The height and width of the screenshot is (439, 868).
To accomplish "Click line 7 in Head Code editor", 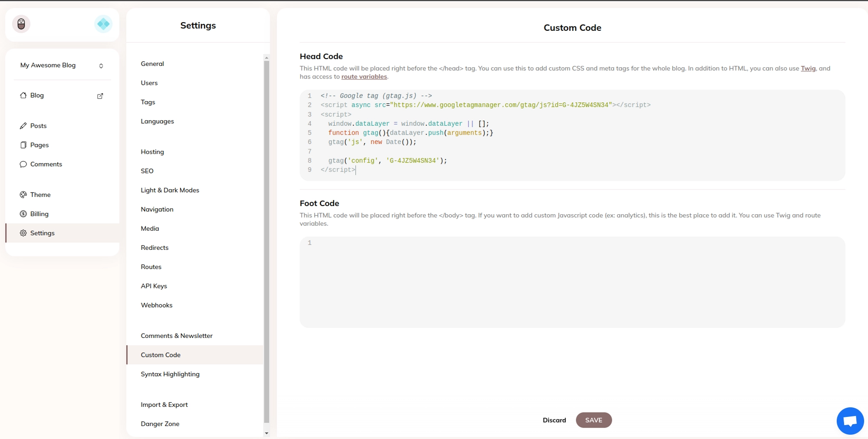I will 572,151.
